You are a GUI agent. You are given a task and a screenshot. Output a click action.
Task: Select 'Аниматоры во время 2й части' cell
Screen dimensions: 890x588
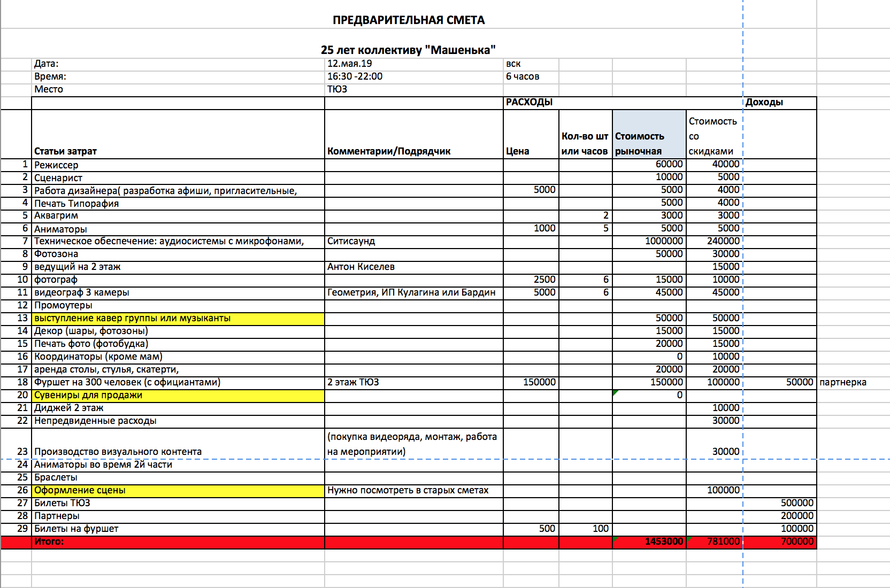point(178,465)
